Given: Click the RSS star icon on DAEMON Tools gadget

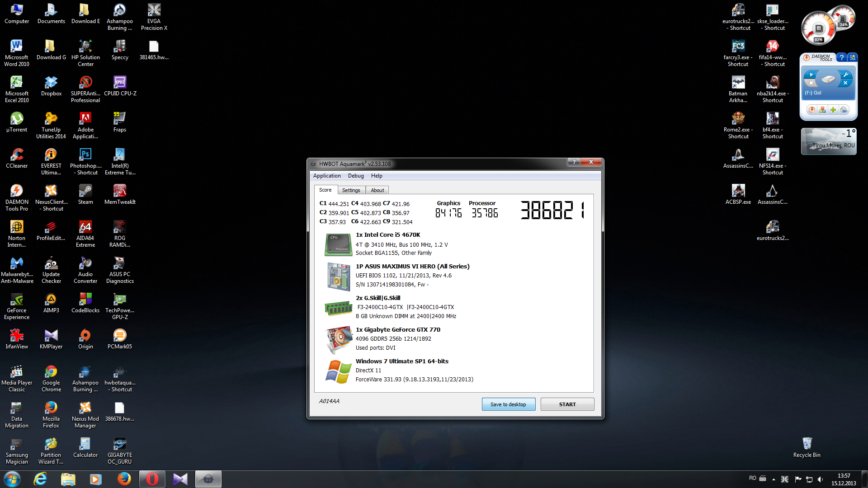Looking at the screenshot, I should tap(853, 57).
